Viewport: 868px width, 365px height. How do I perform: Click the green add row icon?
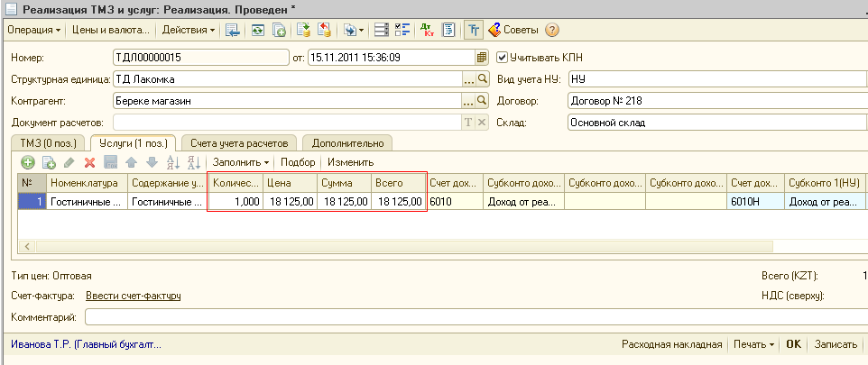point(27,162)
